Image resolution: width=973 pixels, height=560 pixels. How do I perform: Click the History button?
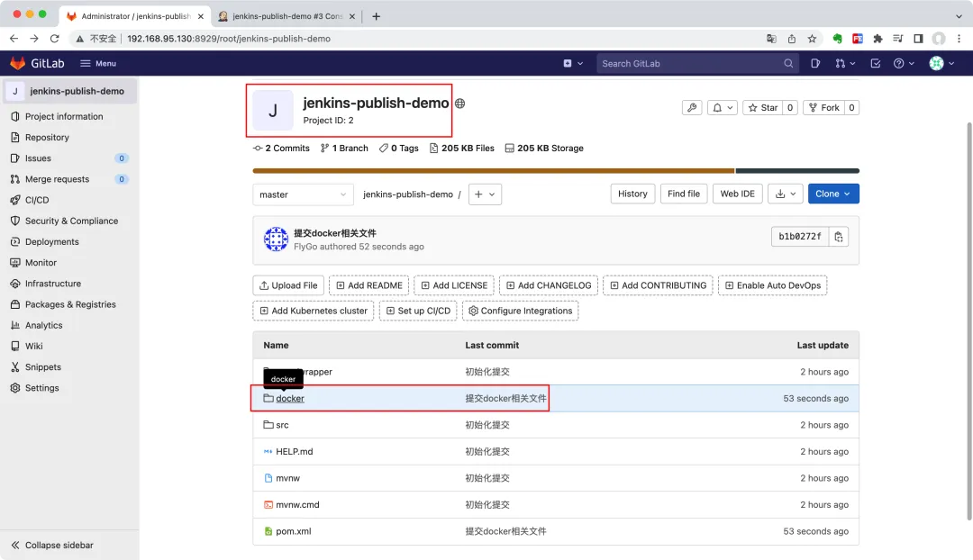632,194
